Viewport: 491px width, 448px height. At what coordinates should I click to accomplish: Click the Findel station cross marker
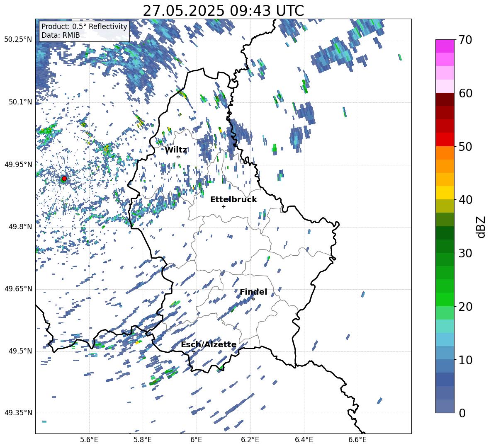tap(253, 299)
